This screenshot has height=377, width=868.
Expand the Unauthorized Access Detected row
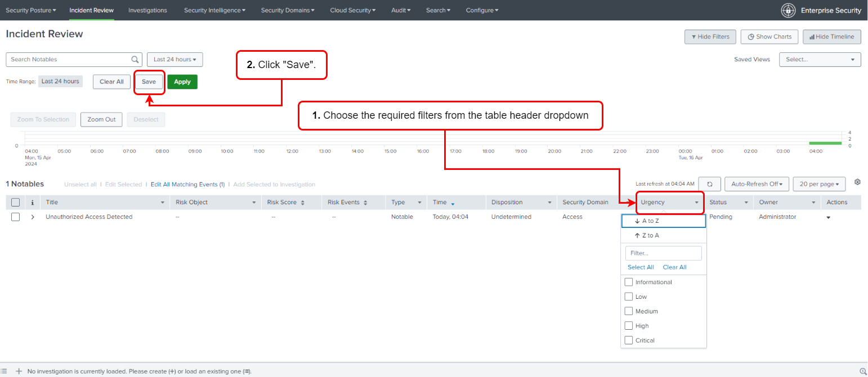(32, 217)
